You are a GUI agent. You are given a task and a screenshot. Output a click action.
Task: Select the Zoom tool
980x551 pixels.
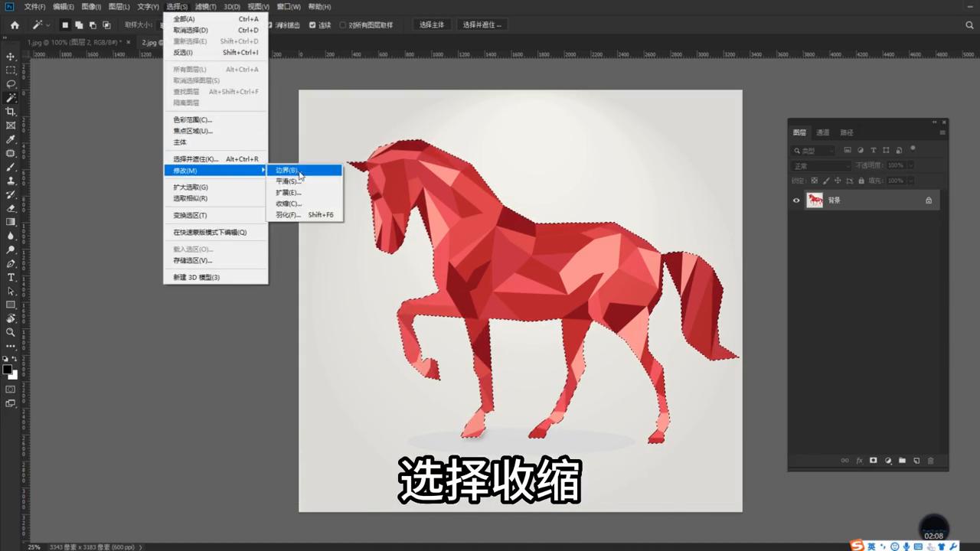11,332
